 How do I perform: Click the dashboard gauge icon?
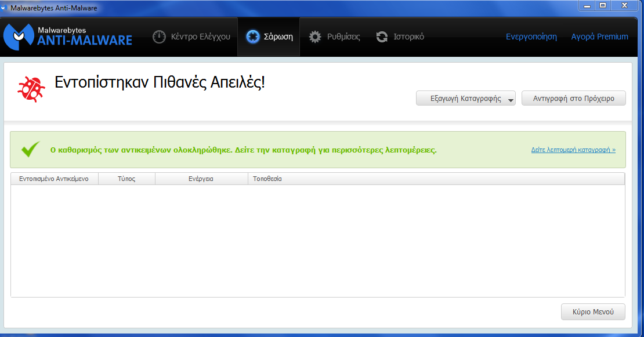tap(159, 37)
